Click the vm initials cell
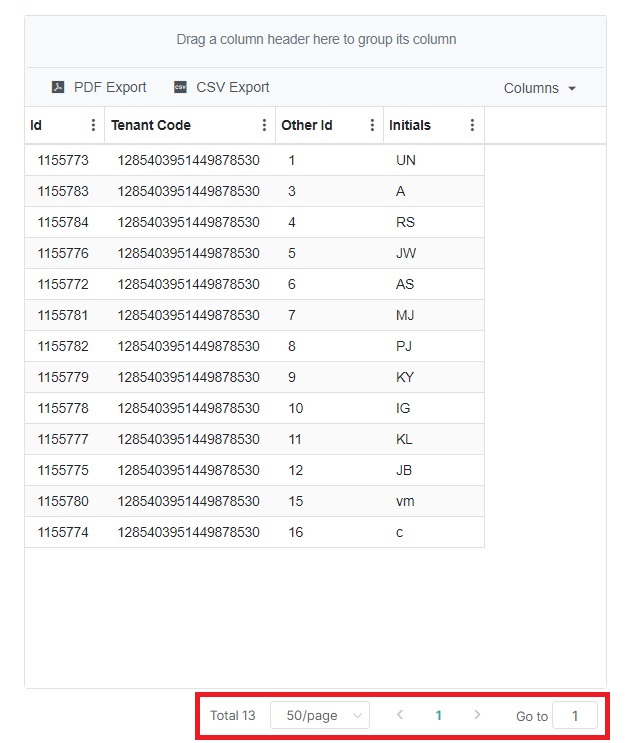 pos(433,501)
